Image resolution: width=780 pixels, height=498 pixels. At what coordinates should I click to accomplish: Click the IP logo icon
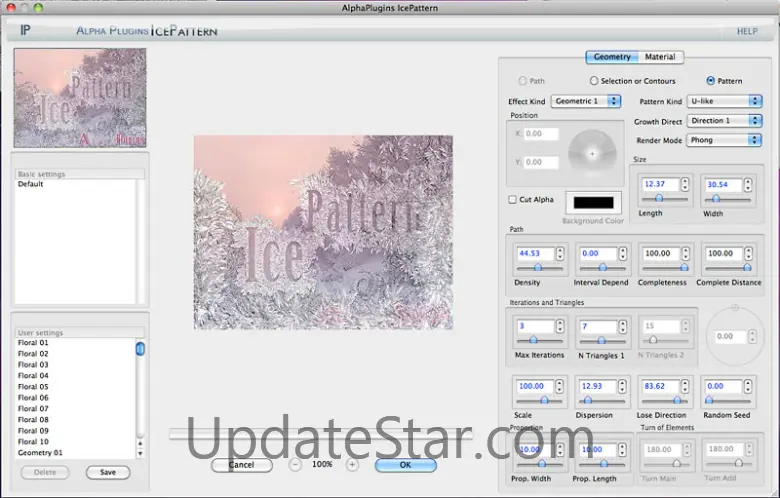25,30
